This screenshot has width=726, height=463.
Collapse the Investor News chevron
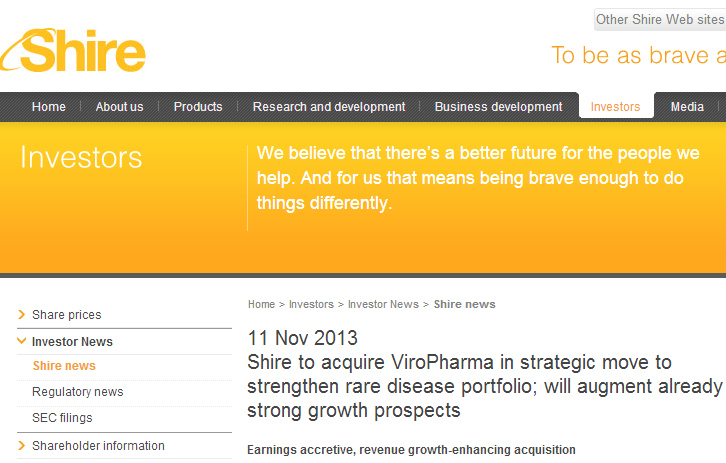click(x=22, y=341)
